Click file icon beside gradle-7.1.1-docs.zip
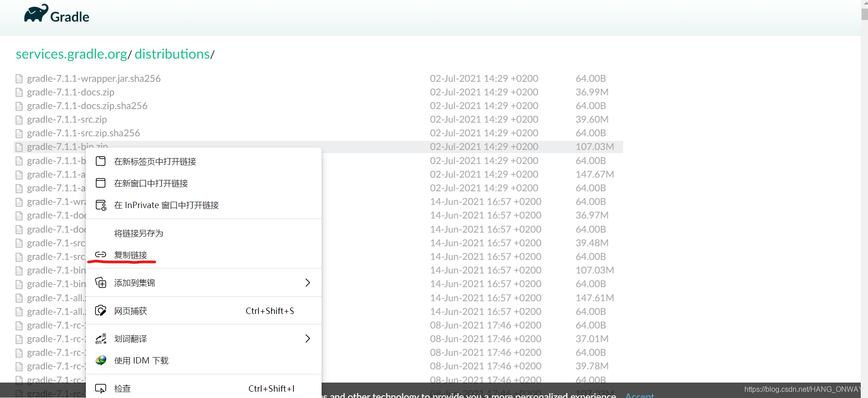 tap(19, 92)
